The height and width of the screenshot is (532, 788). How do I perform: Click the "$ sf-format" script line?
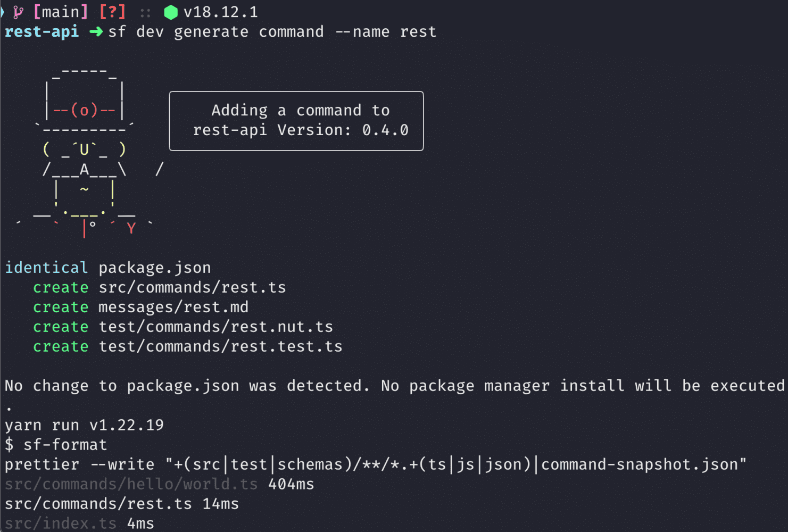point(56,445)
